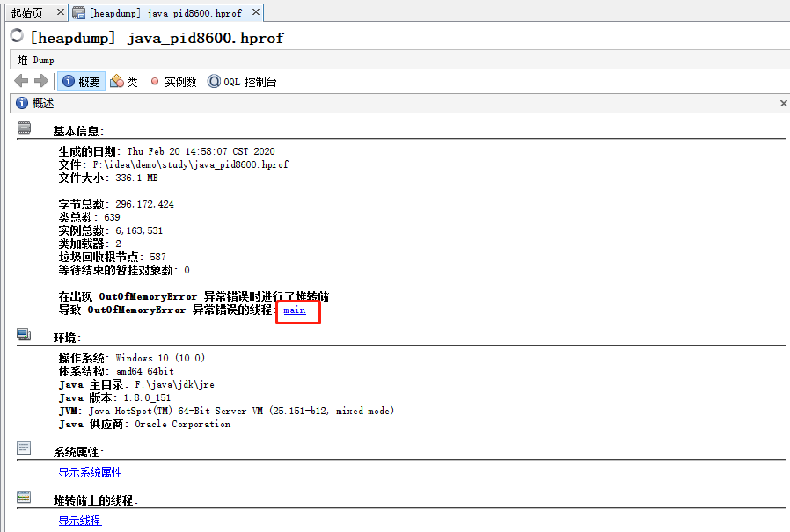Click the info icon beside 概述

click(22, 103)
